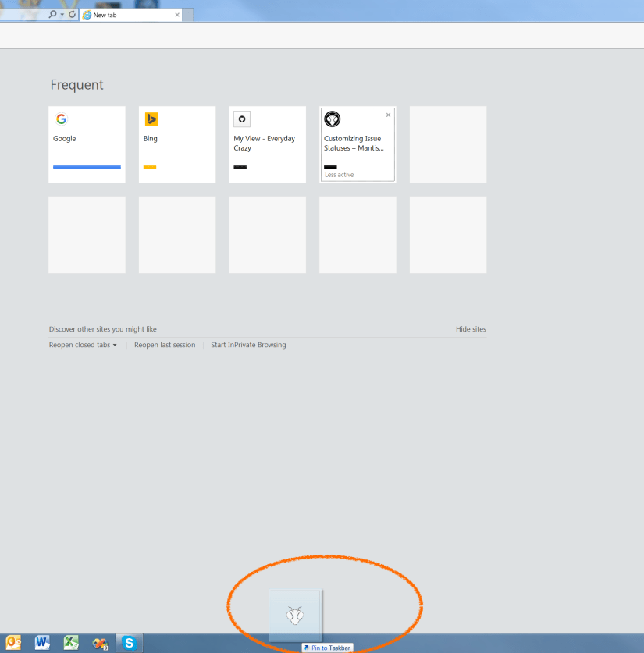The width and height of the screenshot is (644, 653).
Task: Open Skype from the taskbar
Action: (x=130, y=643)
